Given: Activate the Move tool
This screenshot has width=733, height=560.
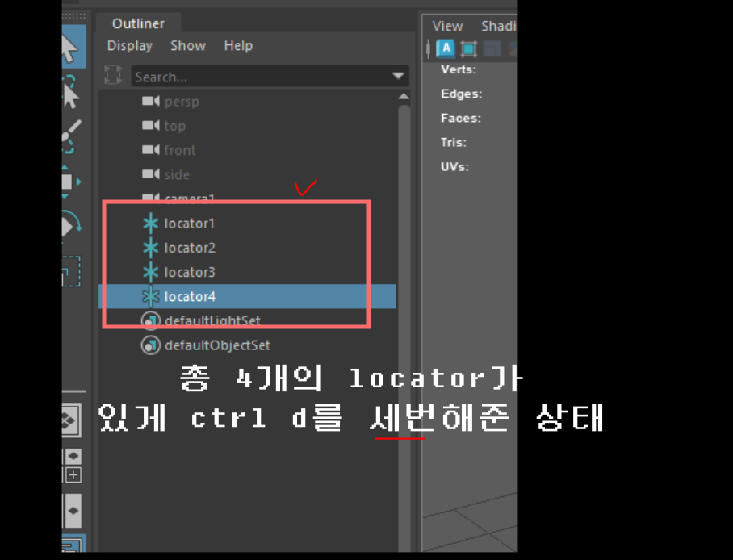Looking at the screenshot, I should (x=71, y=182).
